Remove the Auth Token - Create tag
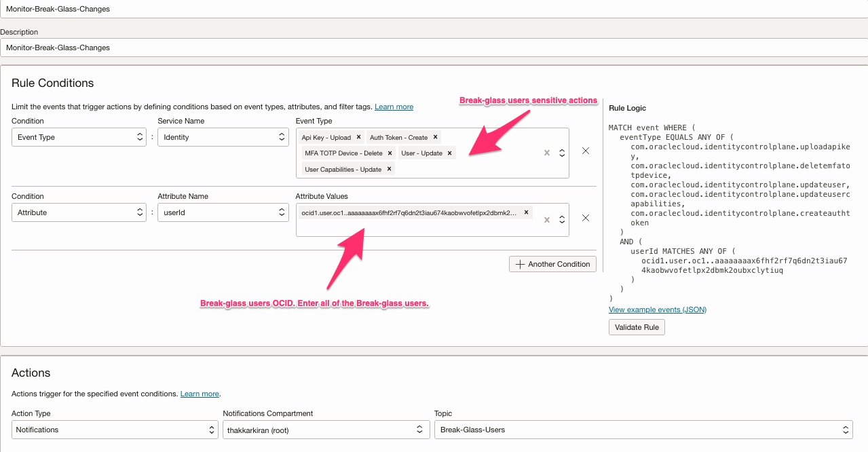This screenshot has width=868, height=452. click(436, 137)
